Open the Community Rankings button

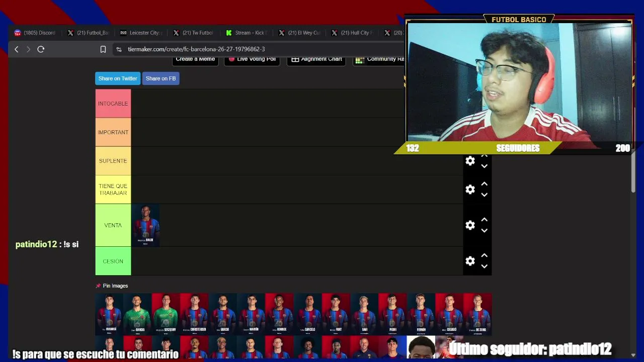379,60
